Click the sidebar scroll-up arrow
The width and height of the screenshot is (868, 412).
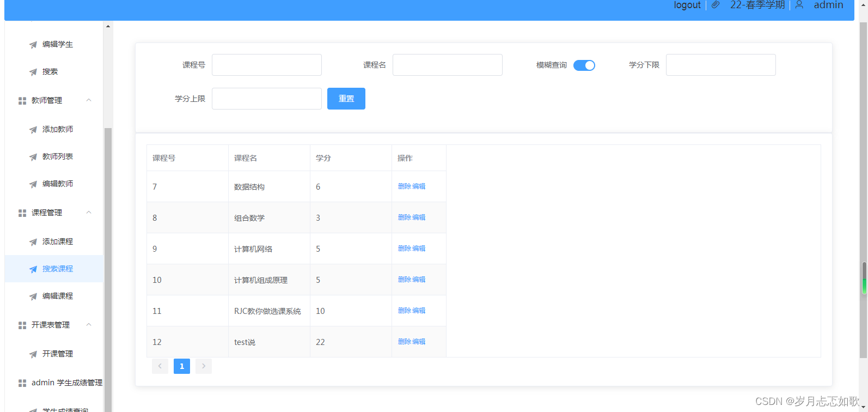(x=108, y=26)
